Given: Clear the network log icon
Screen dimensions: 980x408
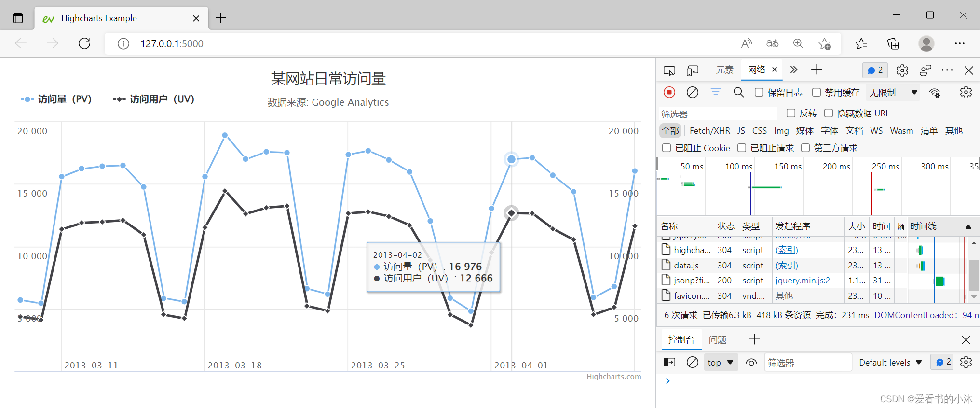Looking at the screenshot, I should [693, 92].
